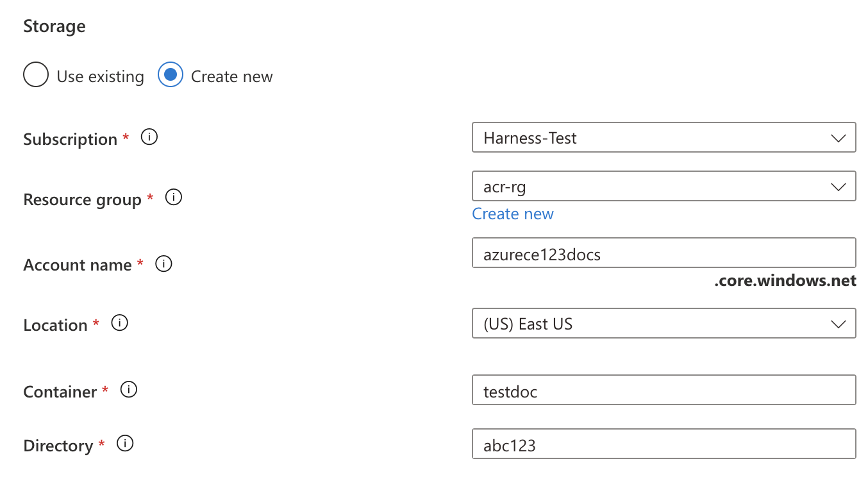Select the Use existing storage radio button
The width and height of the screenshot is (868, 477).
click(x=36, y=75)
